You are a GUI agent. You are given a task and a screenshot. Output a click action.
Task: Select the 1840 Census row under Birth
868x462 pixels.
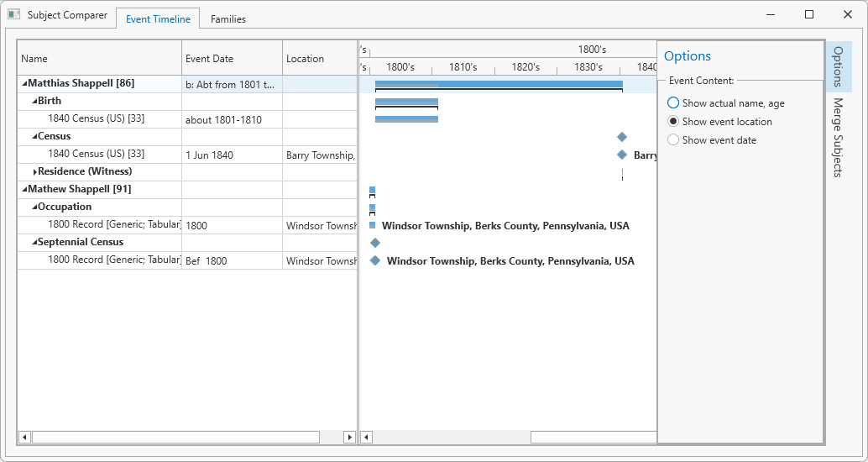97,119
